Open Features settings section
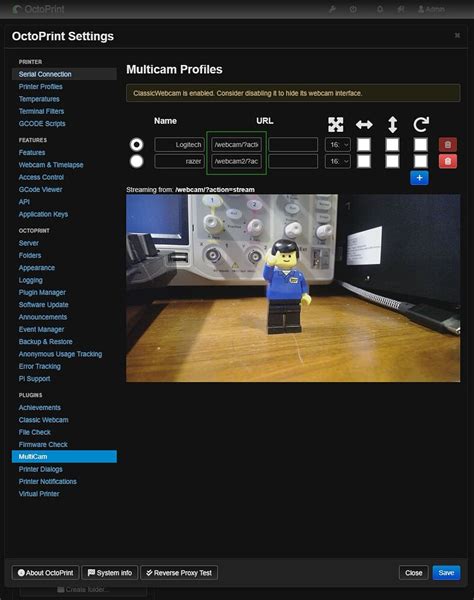This screenshot has width=474, height=600. tap(32, 152)
